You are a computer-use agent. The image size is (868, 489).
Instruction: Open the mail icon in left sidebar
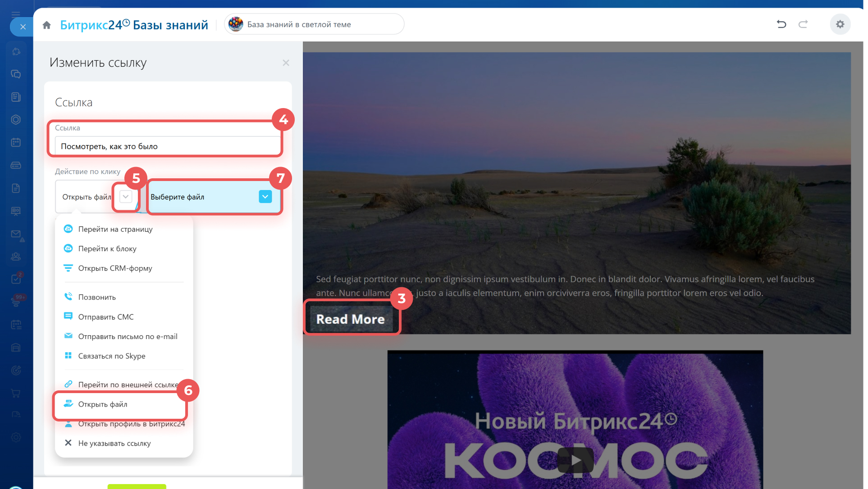pos(16,234)
